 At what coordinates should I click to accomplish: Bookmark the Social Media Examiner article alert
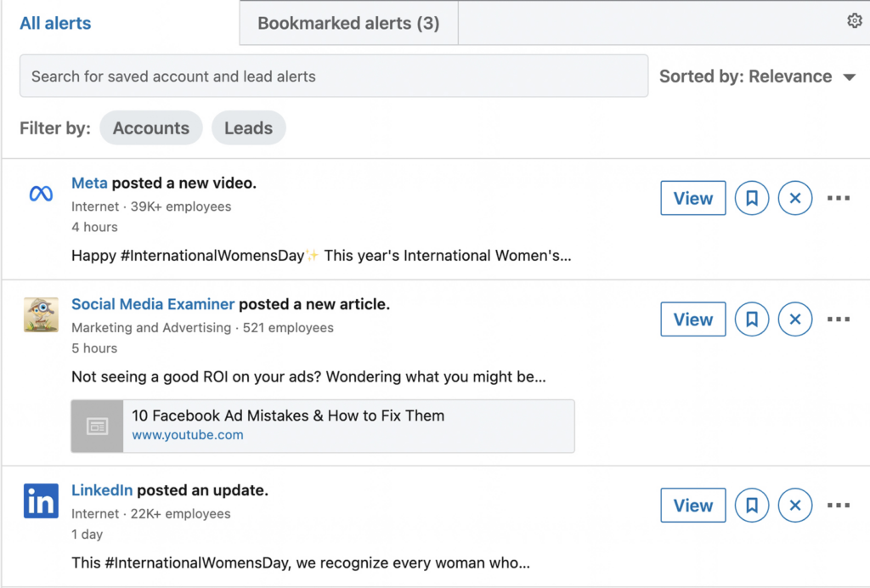751,319
